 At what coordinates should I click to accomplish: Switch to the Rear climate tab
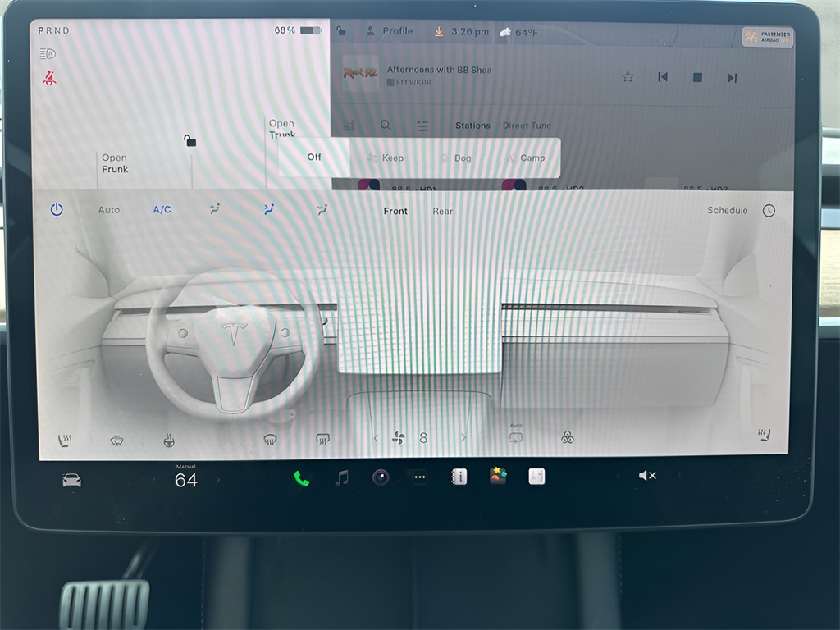pos(443,211)
